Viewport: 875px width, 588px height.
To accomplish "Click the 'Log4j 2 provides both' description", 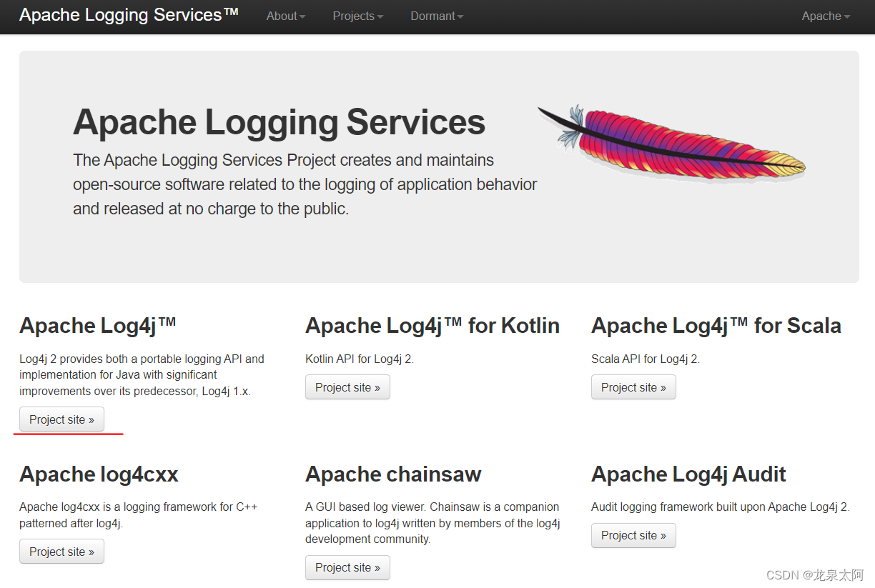I will click(x=142, y=375).
